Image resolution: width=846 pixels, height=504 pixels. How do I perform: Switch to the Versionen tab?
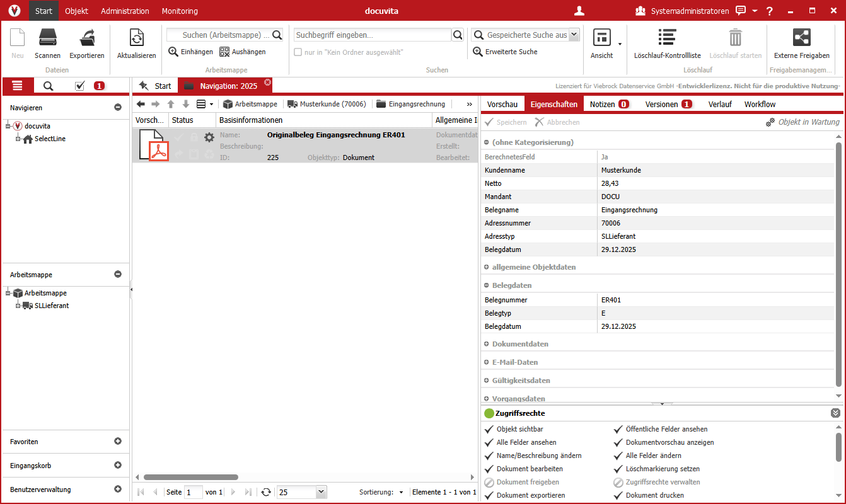(662, 104)
